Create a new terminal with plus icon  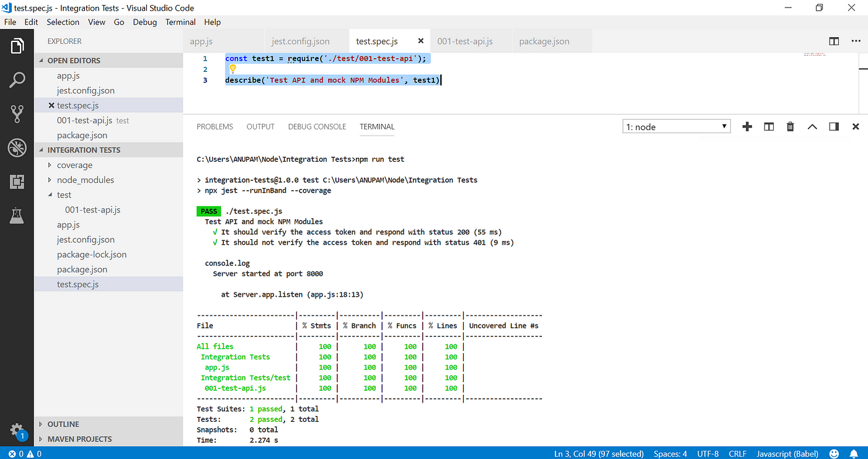click(x=747, y=126)
